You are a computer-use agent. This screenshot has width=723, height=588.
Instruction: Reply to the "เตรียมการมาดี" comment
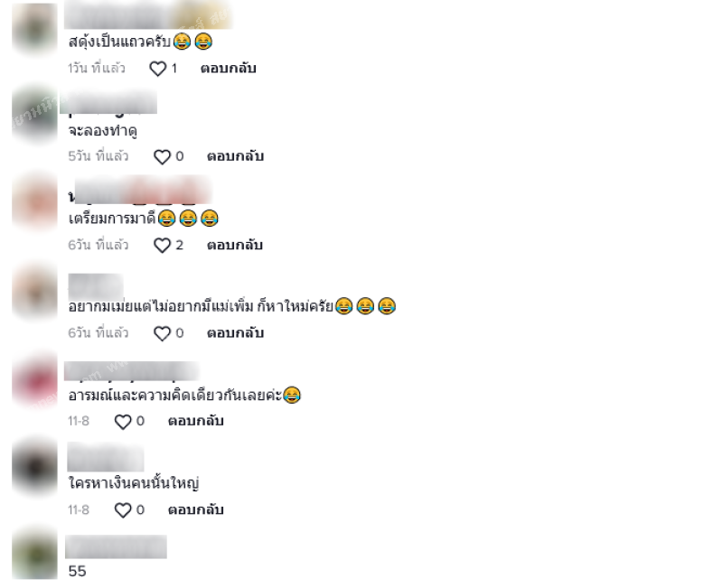click(235, 245)
